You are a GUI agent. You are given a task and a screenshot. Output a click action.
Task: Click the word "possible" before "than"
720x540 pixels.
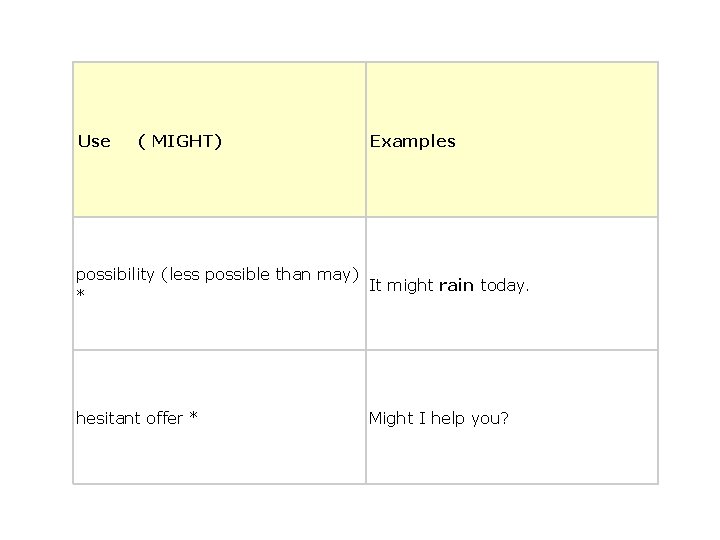(237, 275)
